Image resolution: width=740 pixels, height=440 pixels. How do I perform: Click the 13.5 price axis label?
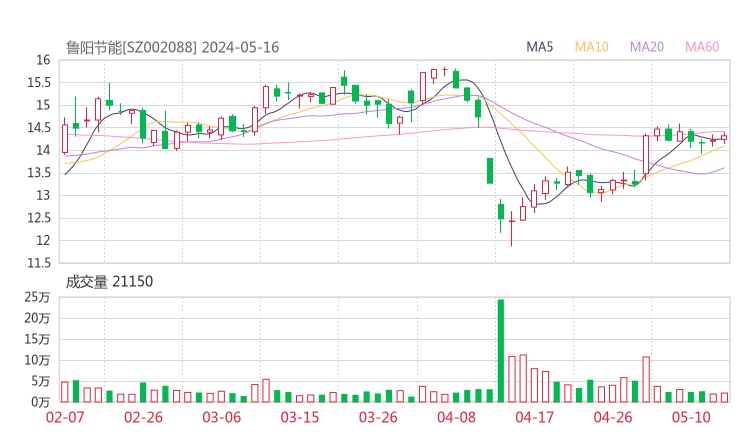pyautogui.click(x=39, y=173)
